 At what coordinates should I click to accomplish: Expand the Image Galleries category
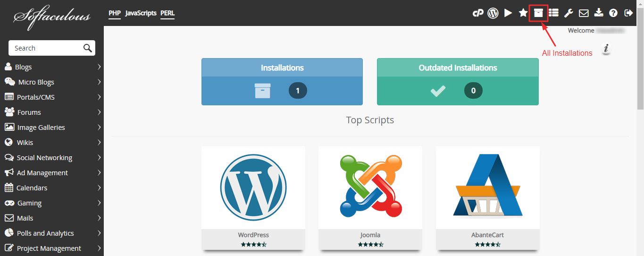(x=52, y=128)
